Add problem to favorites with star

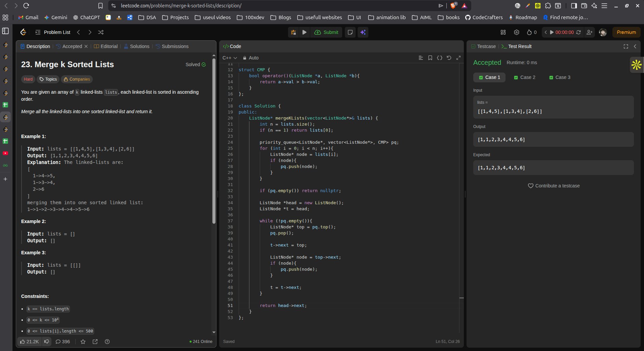pyautogui.click(x=83, y=342)
